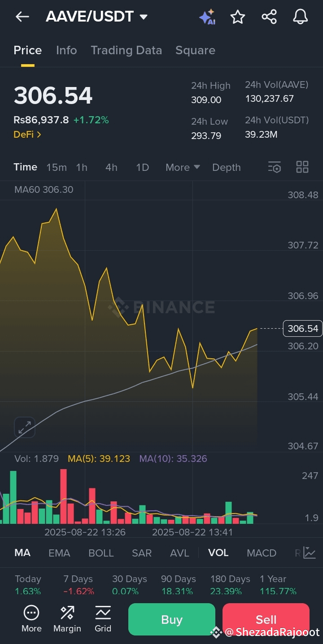
Task: Tap the back arrow icon
Action: [22, 17]
